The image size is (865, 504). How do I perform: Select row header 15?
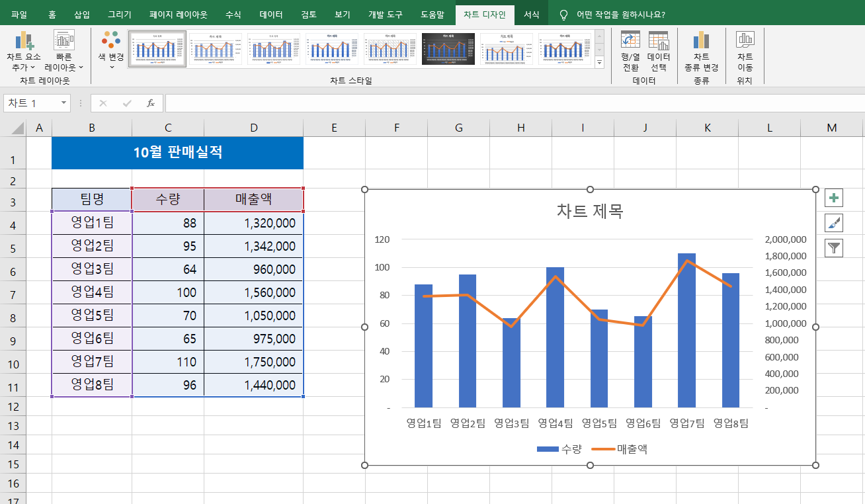pos(13,464)
